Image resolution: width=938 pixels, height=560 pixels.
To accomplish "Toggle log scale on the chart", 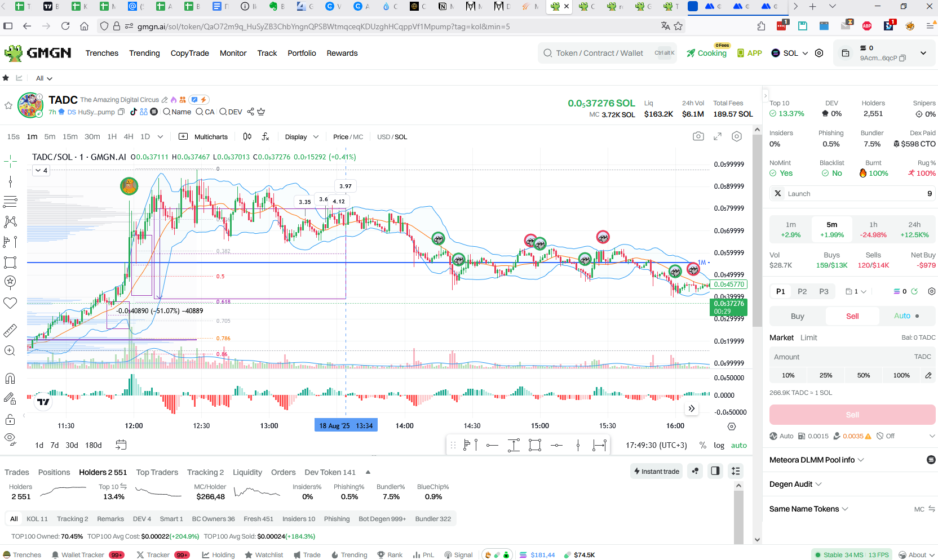I will coord(719,445).
